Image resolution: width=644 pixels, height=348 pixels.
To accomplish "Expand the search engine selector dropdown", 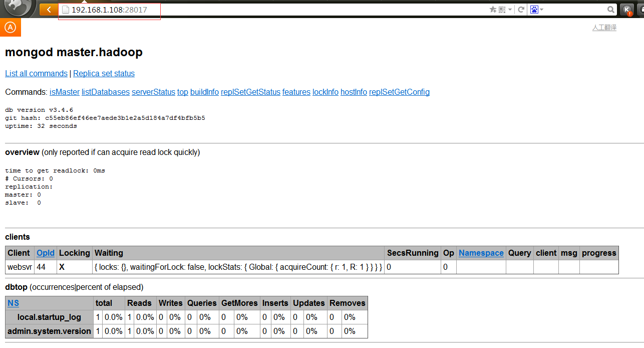I will coord(541,10).
